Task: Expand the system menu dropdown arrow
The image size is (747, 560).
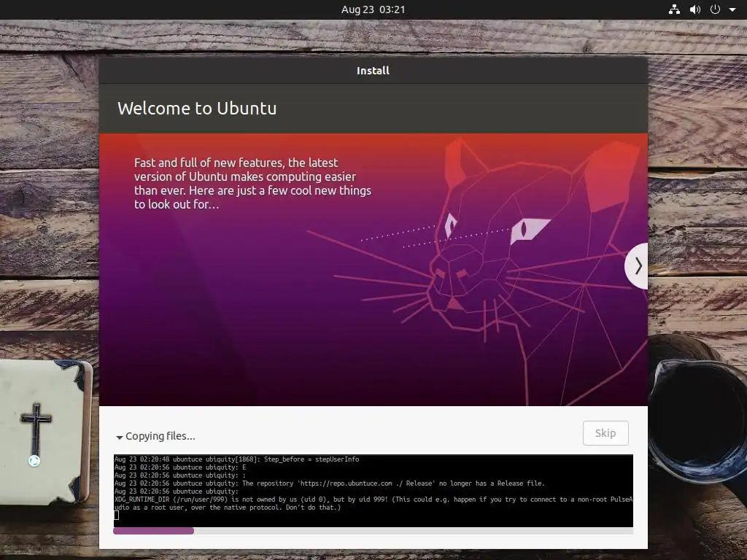Action: pos(732,9)
